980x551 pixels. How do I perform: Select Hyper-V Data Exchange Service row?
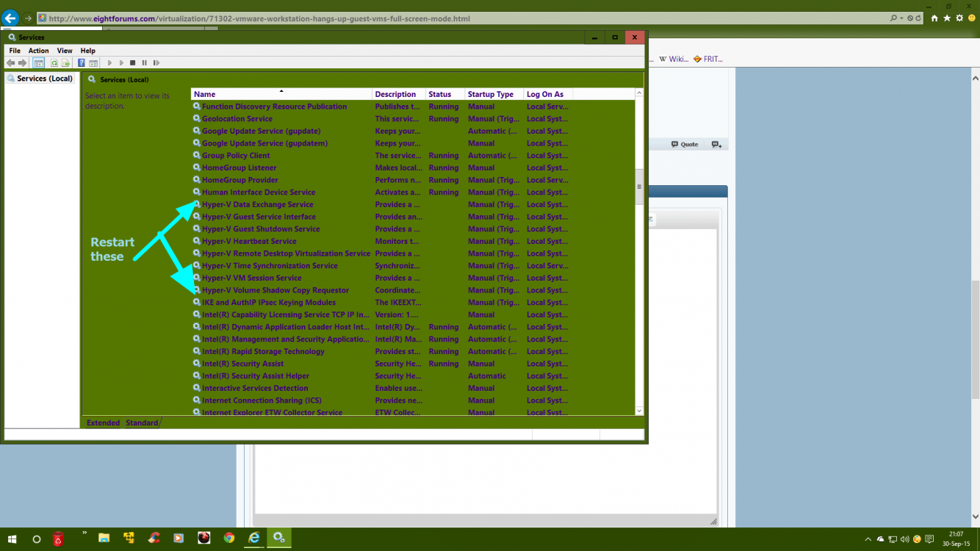257,205
